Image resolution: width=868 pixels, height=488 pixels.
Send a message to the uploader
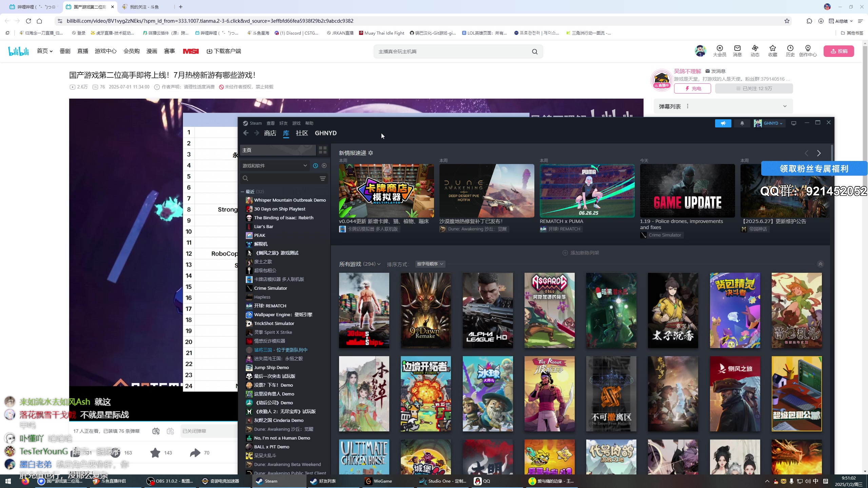coord(715,71)
